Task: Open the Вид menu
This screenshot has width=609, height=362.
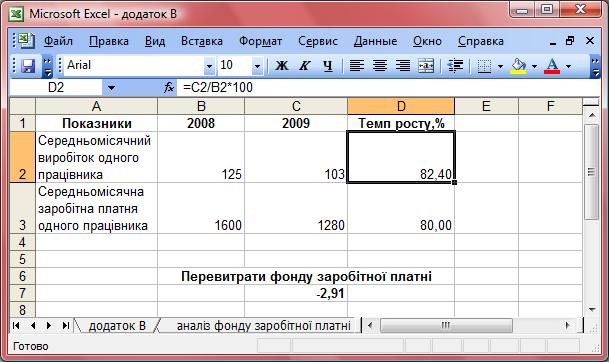Action: coord(155,41)
